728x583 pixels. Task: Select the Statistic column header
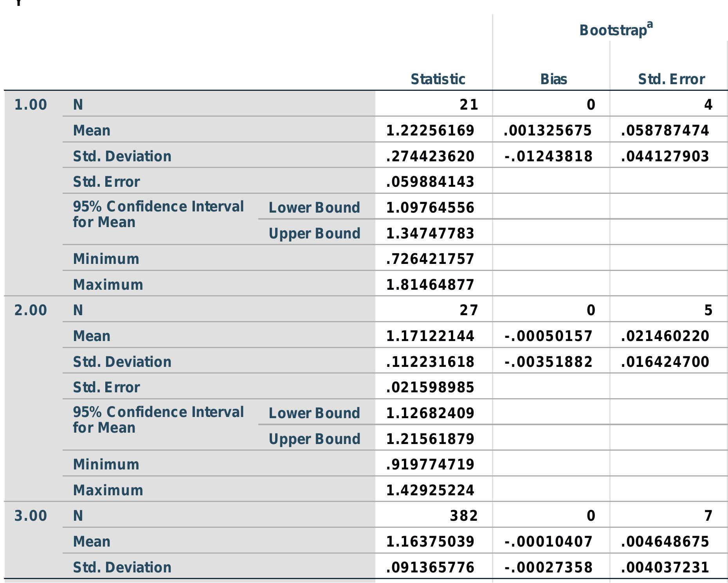click(x=438, y=79)
